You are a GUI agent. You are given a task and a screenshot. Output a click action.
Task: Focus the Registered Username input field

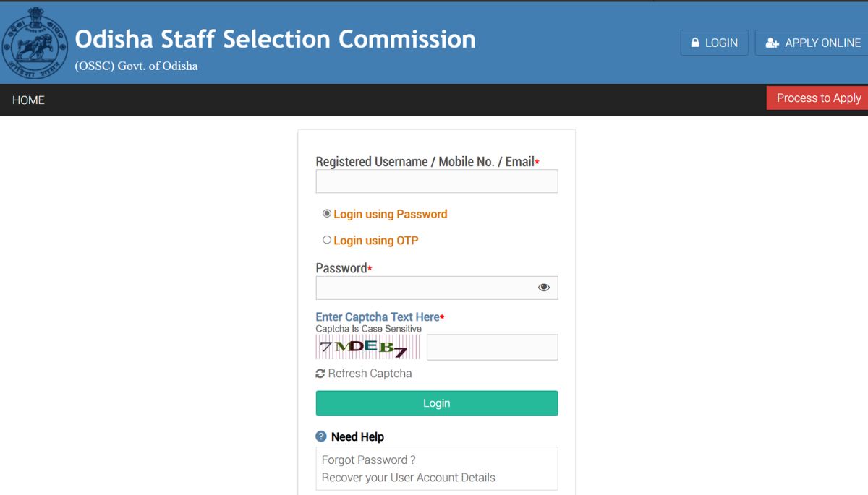[436, 181]
